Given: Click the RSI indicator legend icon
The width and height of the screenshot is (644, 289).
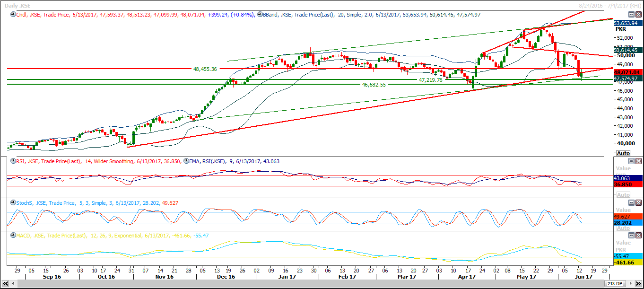Looking at the screenshot, I should (x=12, y=161).
